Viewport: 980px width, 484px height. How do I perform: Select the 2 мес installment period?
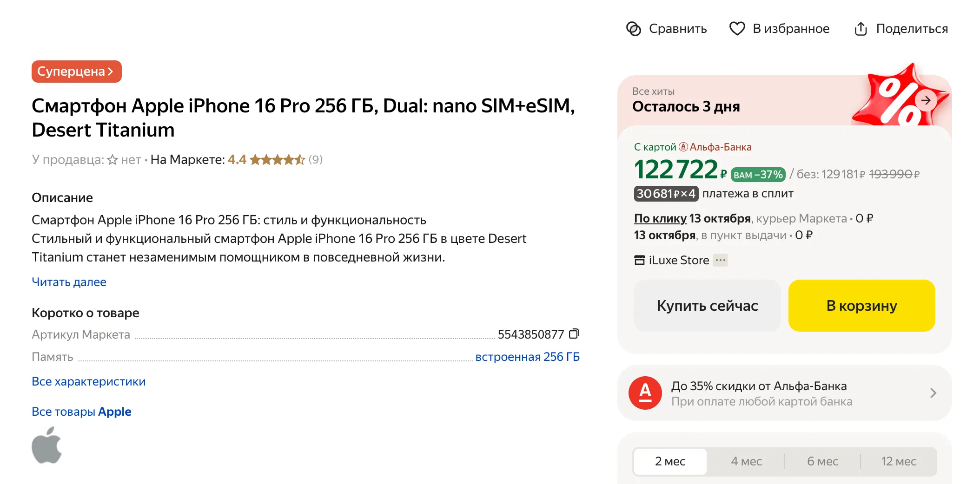[670, 461]
